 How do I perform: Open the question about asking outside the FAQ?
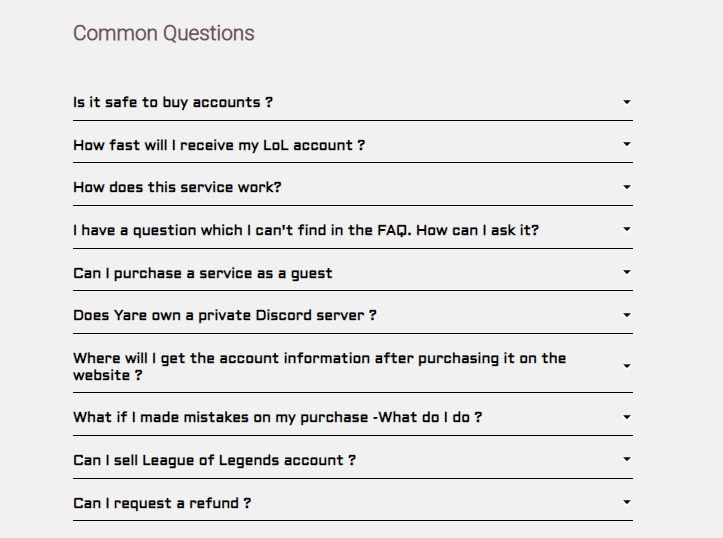[x=306, y=230]
